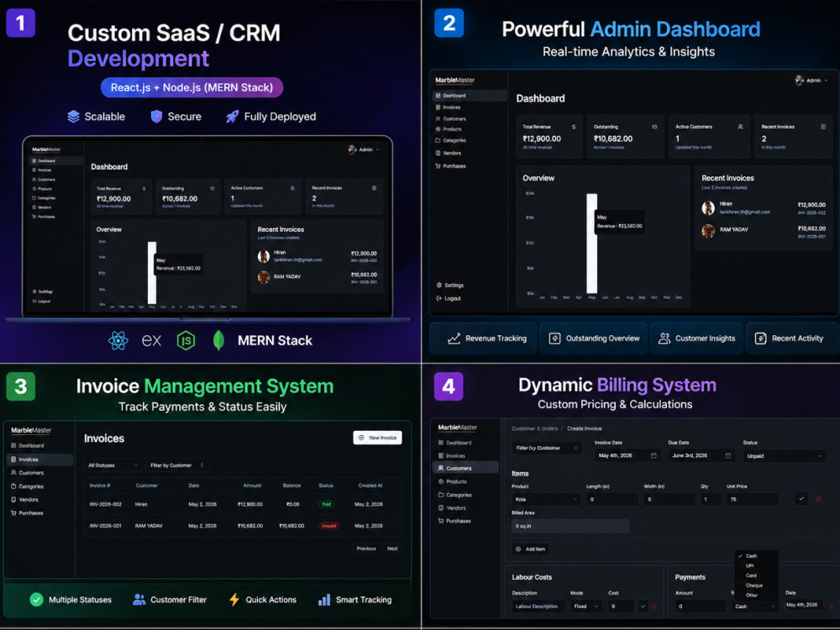
Task: Click the blue people icon beside Customer Filter label
Action: pos(139,600)
